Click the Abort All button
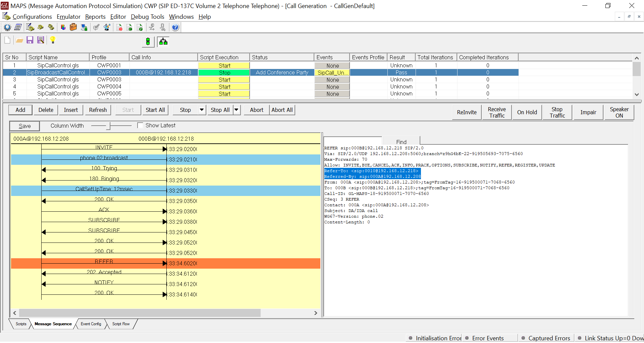 (x=282, y=110)
